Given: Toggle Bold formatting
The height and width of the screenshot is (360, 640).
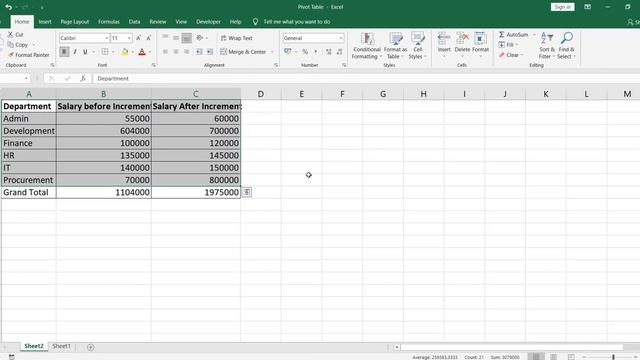Looking at the screenshot, I should (x=64, y=52).
